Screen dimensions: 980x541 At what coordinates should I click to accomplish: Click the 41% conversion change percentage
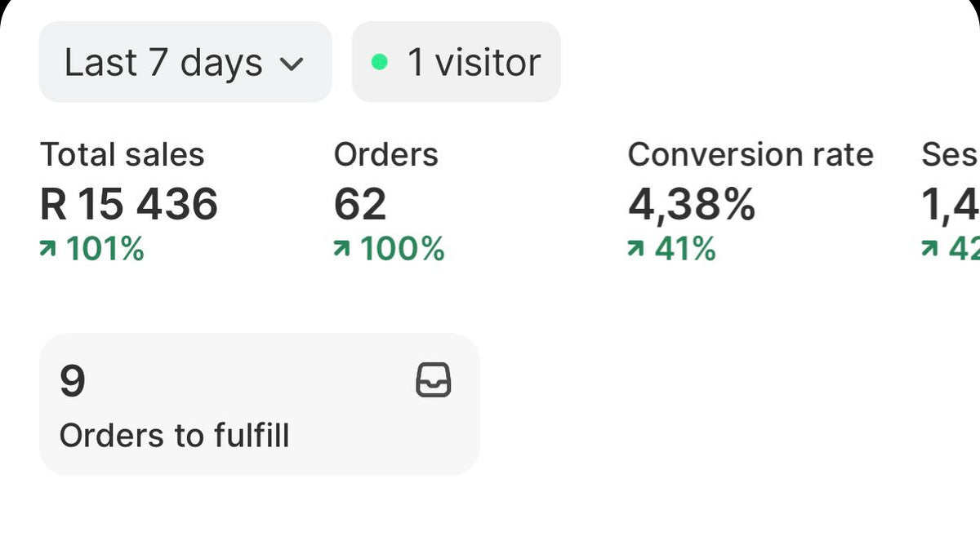pyautogui.click(x=685, y=250)
